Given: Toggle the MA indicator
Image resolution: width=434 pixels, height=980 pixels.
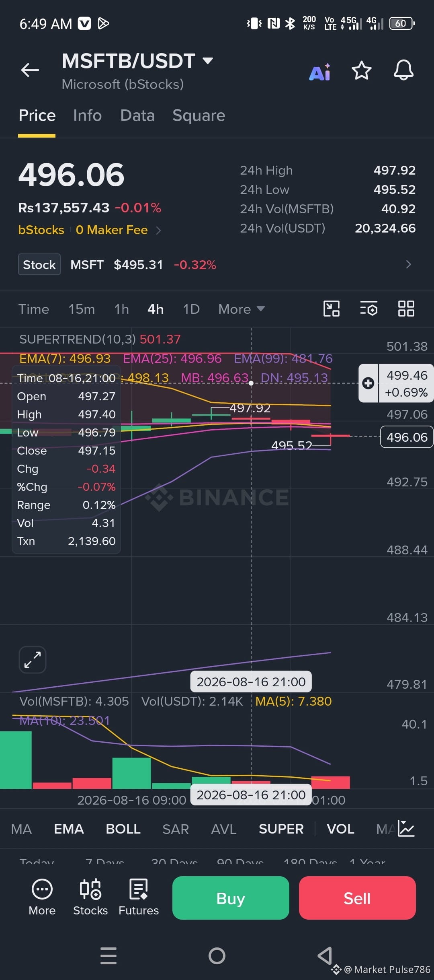Looking at the screenshot, I should 21,829.
